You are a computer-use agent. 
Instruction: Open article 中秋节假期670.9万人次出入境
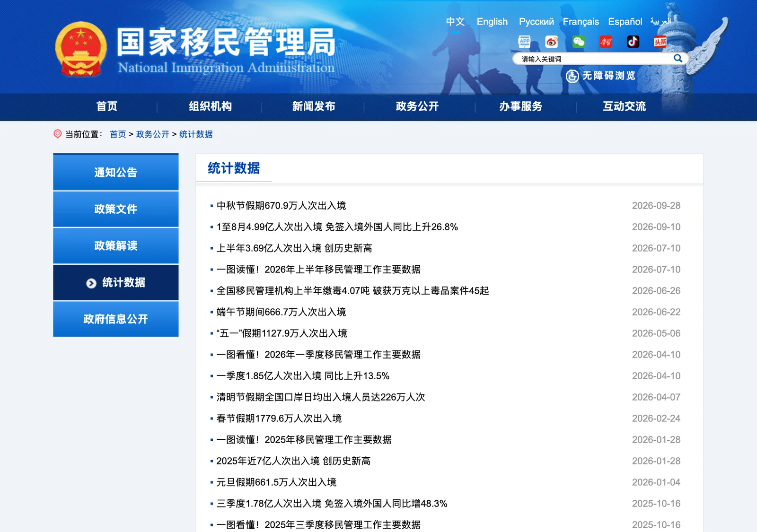[281, 206]
